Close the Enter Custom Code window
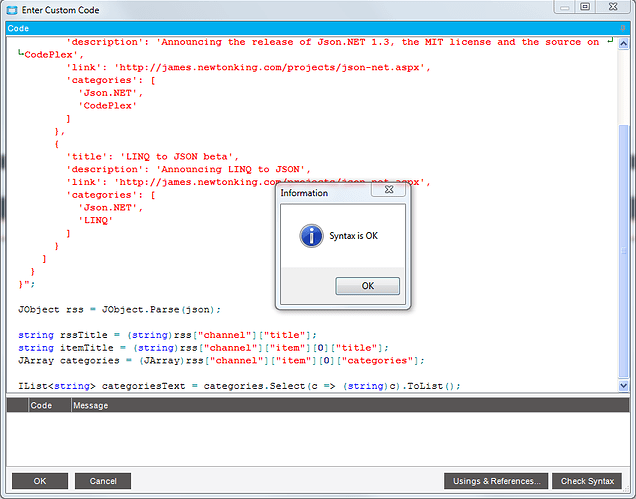 coord(613,6)
